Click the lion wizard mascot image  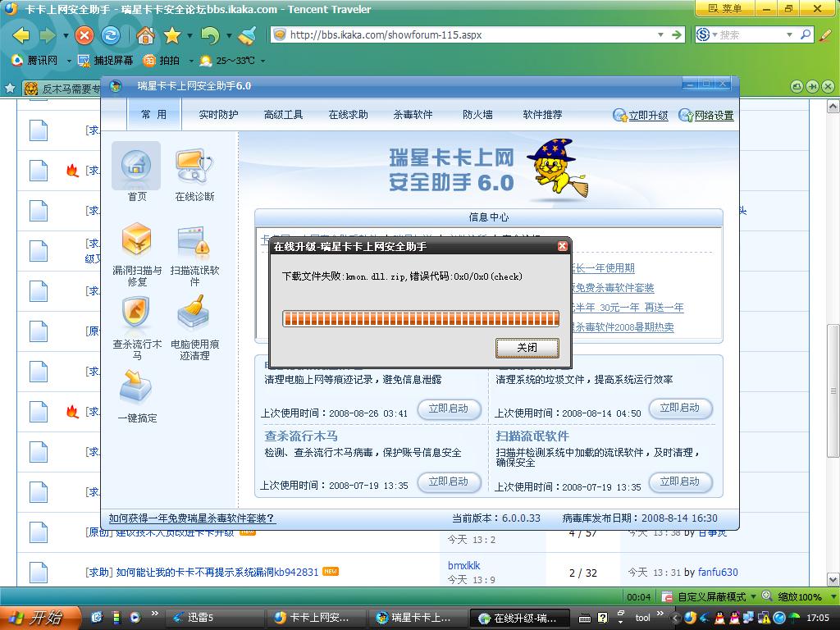click(557, 169)
